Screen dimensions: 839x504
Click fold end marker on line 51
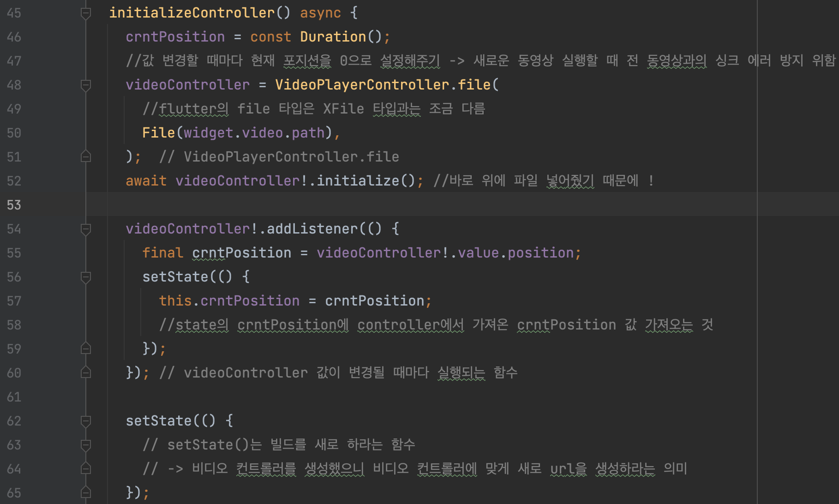[x=86, y=156]
